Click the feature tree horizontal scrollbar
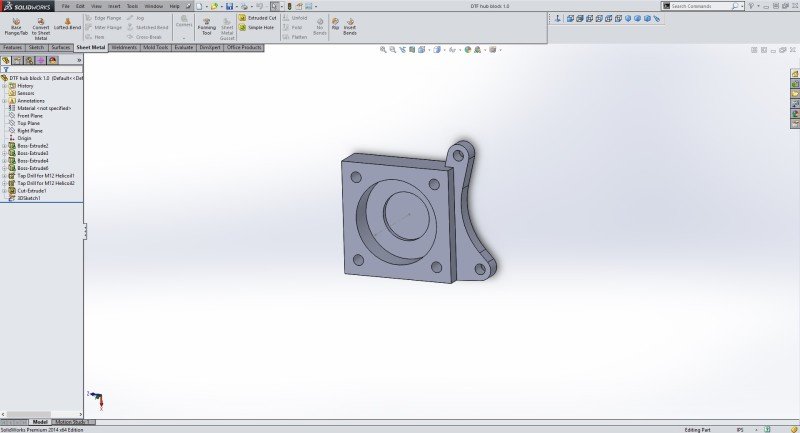Viewport: 800px width, 433px height. [x=41, y=414]
